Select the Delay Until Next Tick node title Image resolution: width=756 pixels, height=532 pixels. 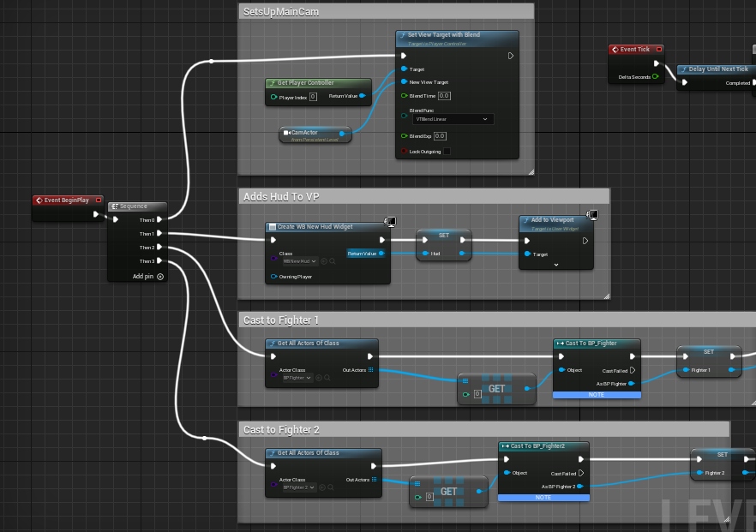pos(718,69)
